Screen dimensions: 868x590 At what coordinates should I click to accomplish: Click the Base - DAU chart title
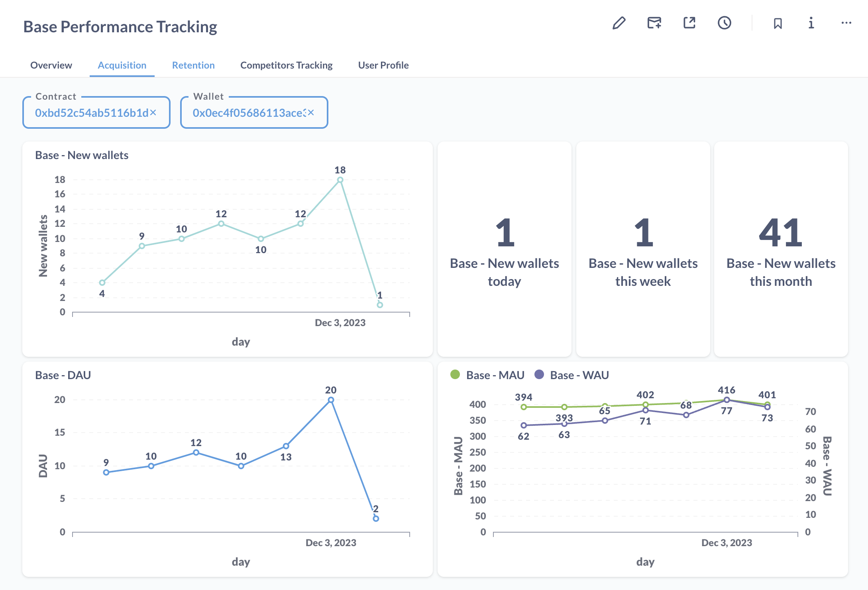click(x=63, y=375)
